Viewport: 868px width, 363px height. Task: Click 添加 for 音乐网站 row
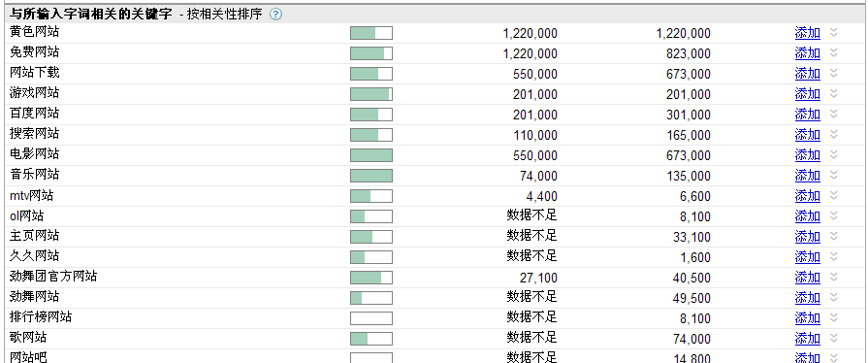coord(808,176)
